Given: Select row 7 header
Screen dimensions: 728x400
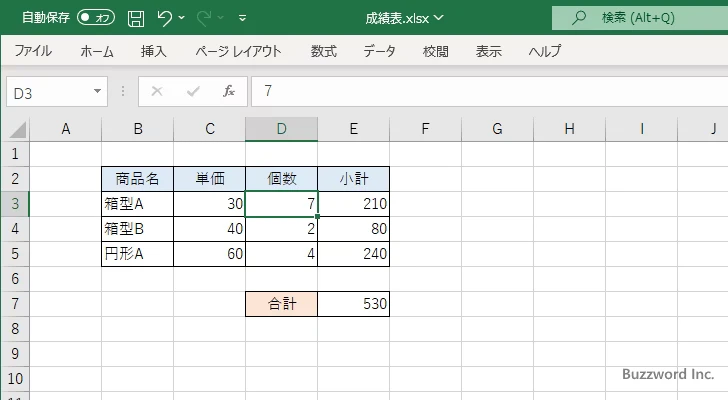Looking at the screenshot, I should pyautogui.click(x=15, y=304).
